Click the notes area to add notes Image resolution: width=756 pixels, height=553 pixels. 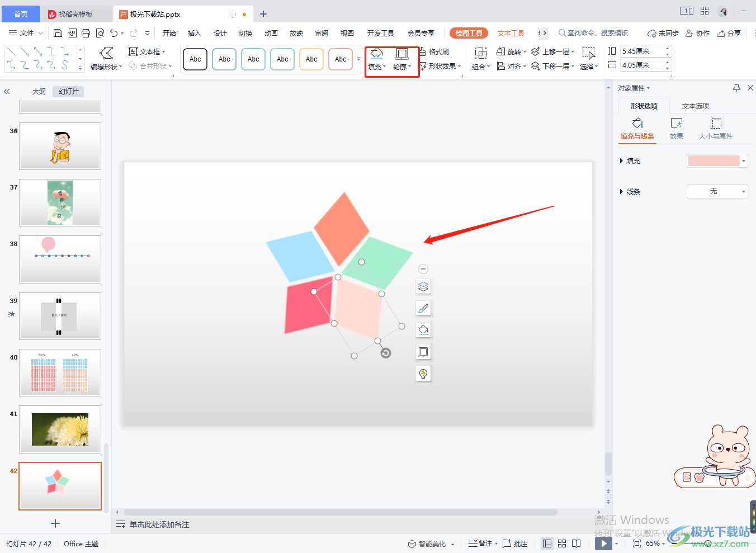click(x=159, y=524)
